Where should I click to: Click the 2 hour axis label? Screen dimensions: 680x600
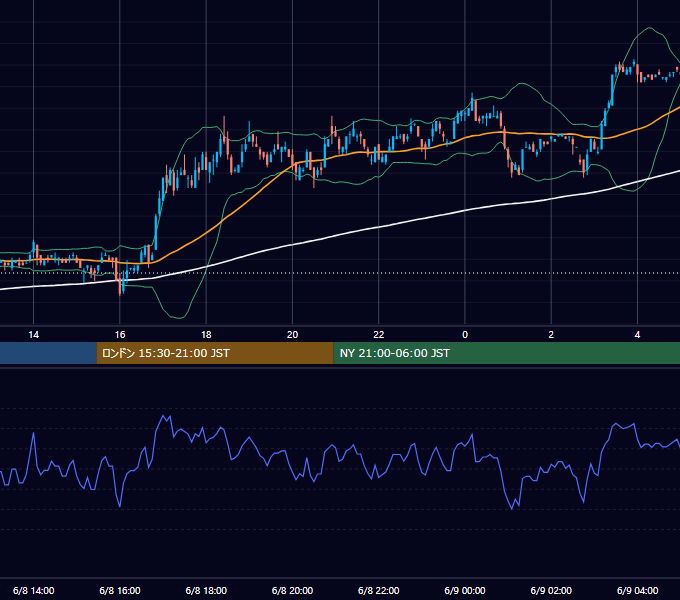[551, 335]
